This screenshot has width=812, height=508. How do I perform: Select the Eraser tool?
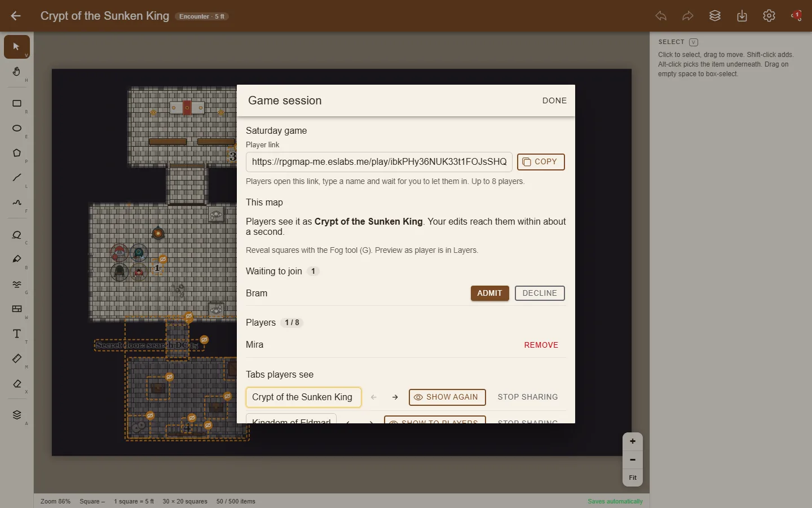tap(16, 383)
